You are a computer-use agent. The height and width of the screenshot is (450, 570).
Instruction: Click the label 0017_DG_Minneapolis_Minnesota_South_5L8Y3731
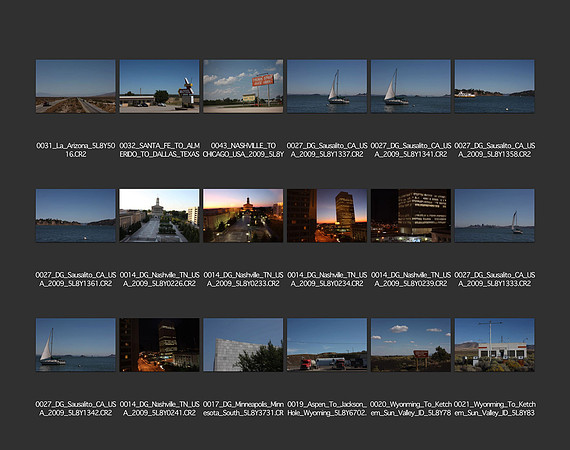(x=243, y=409)
